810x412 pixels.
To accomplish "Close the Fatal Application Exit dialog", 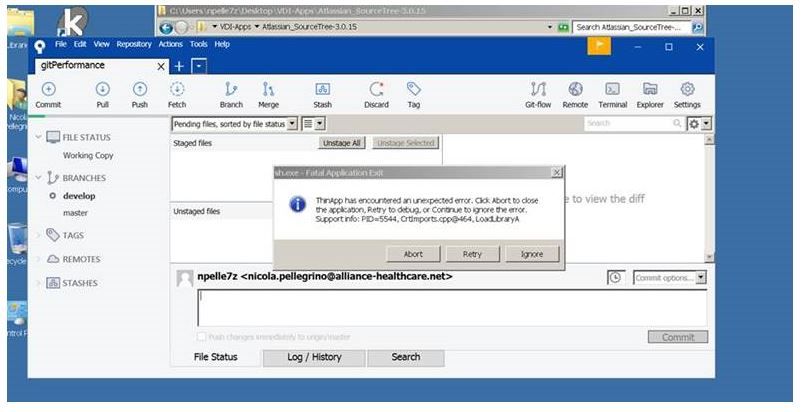I will click(x=556, y=172).
